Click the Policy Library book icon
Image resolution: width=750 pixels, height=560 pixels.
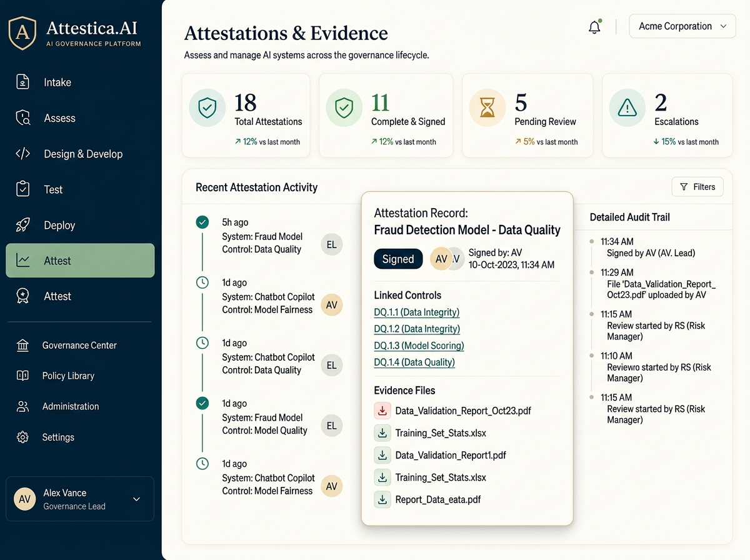point(23,376)
